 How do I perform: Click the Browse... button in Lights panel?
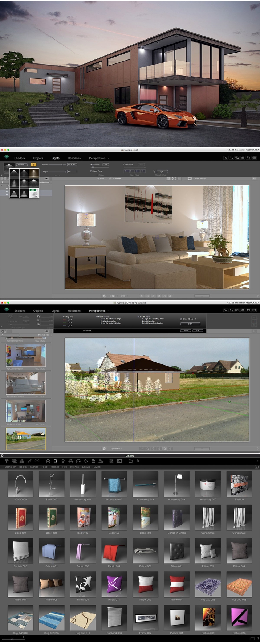point(21,165)
